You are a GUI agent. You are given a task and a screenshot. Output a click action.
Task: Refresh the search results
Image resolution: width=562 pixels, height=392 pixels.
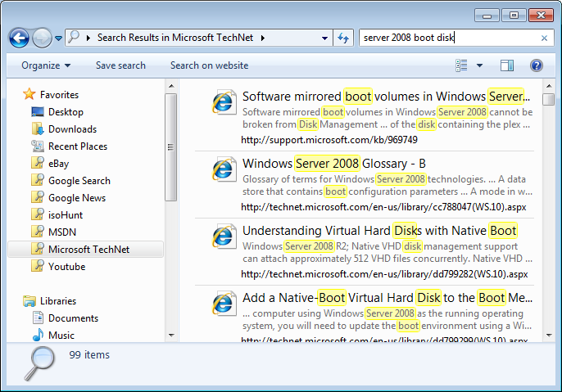coord(343,38)
